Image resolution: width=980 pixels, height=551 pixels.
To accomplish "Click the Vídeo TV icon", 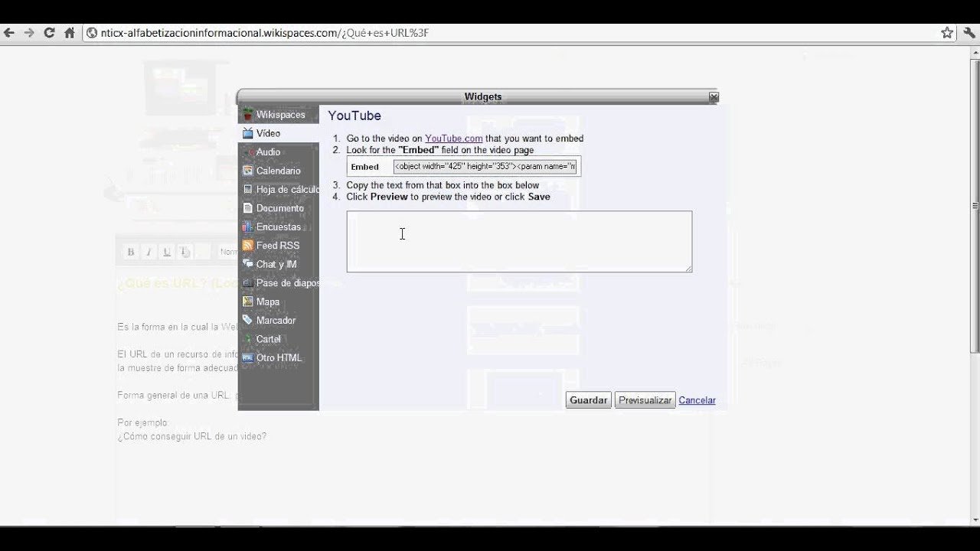I will [x=247, y=133].
